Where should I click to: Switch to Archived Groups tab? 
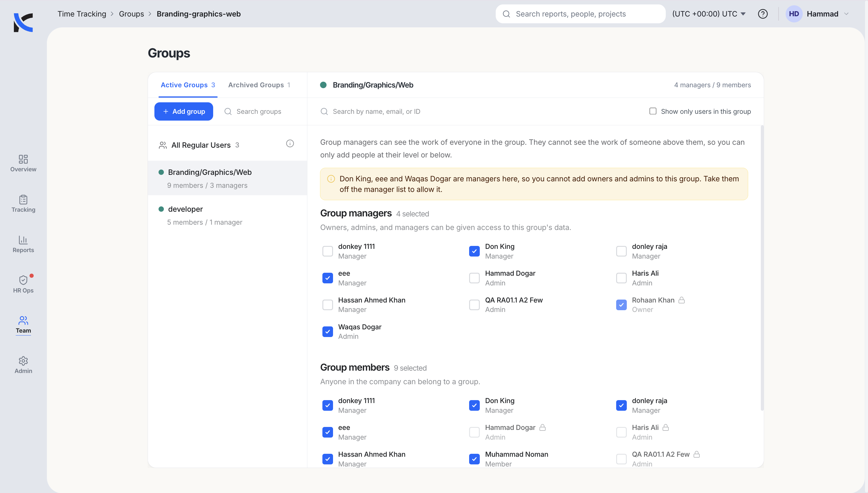pos(259,85)
